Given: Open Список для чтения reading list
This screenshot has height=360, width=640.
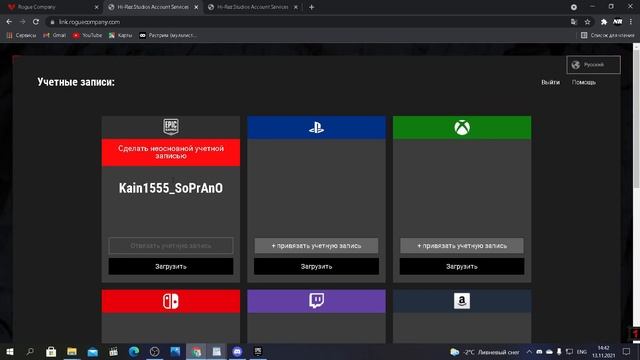Looking at the screenshot, I should pyautogui.click(x=607, y=36).
